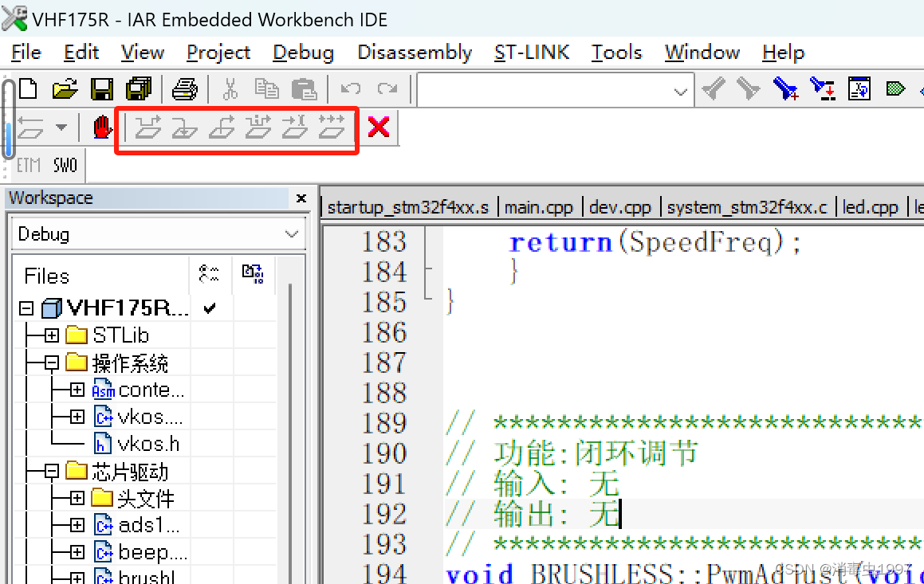Click Step Over debug icon

[x=148, y=127]
